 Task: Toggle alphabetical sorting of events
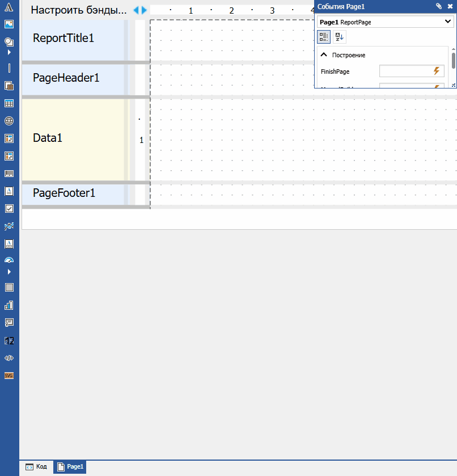339,37
